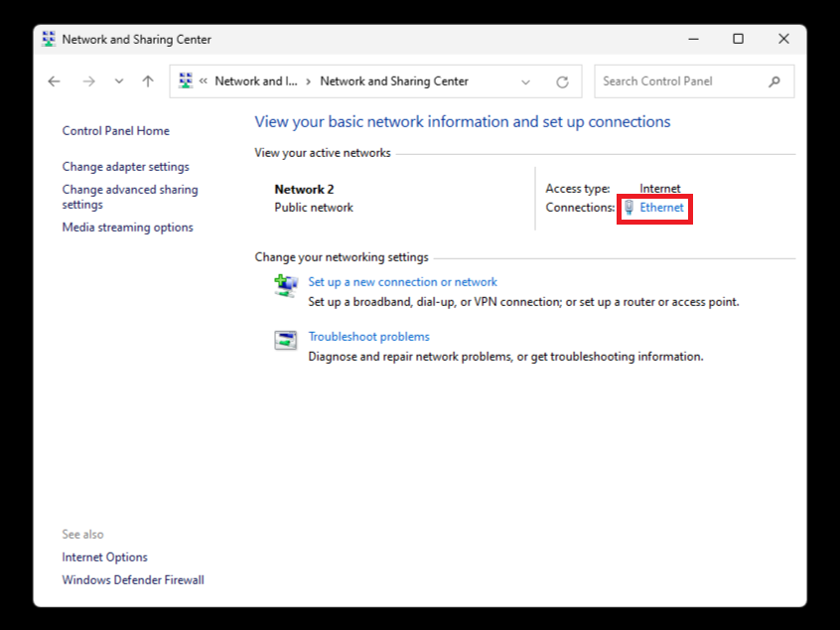840x630 pixels.
Task: Open the Ethernet connection link
Action: 661,208
